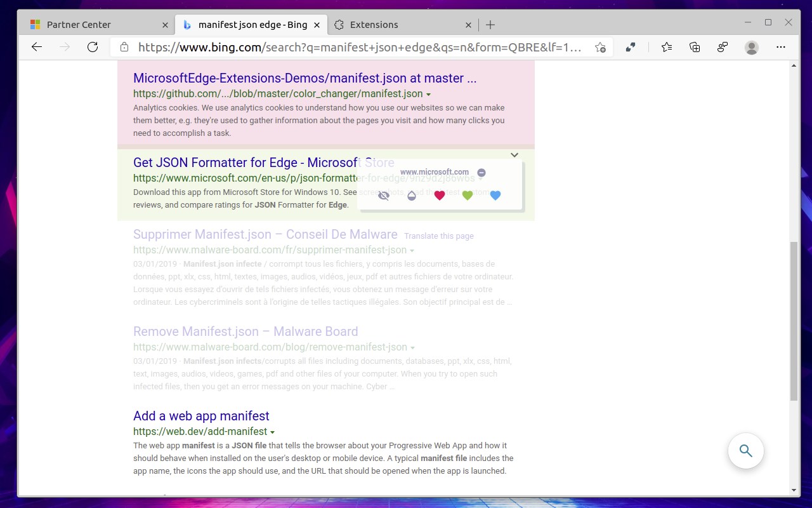Viewport: 812px width, 508px height.
Task: Open Add a web app manifest result
Action: click(201, 416)
